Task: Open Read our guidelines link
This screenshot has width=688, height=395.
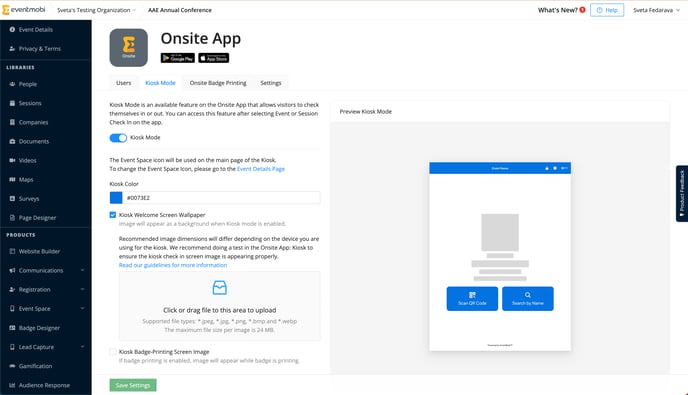Action: pos(173,265)
